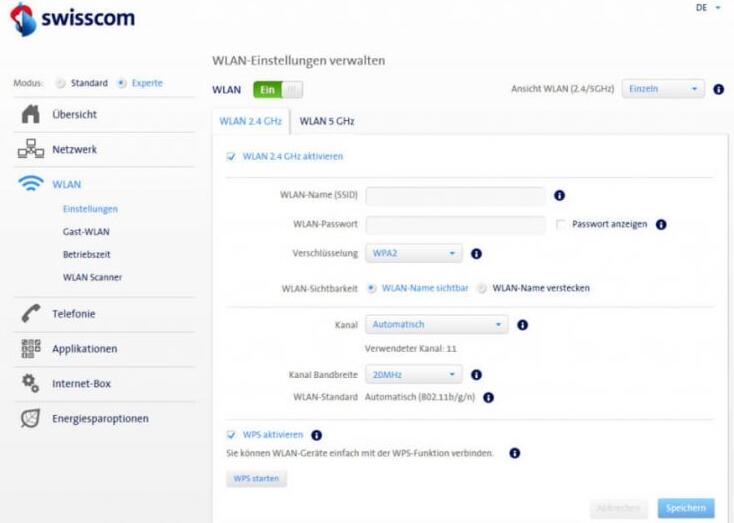Screen dimensions: 734x523
Task: Switch to WLAN 5 GHz tab
Action: pyautogui.click(x=327, y=121)
